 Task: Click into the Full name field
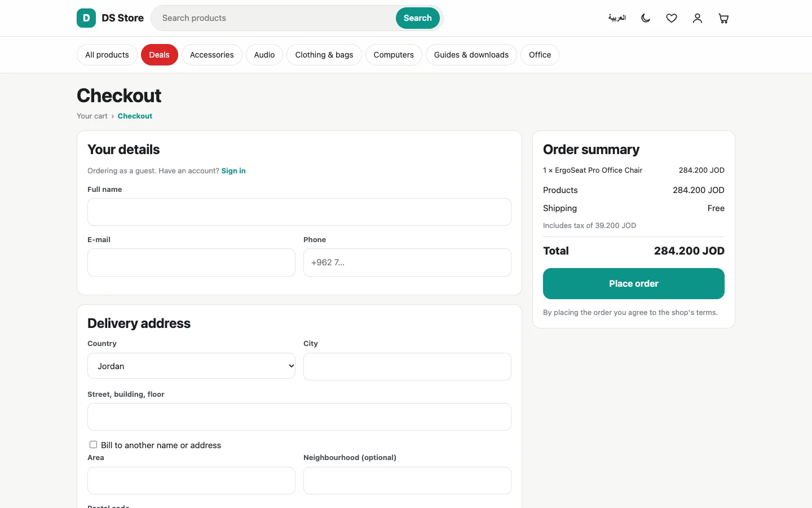coord(299,212)
